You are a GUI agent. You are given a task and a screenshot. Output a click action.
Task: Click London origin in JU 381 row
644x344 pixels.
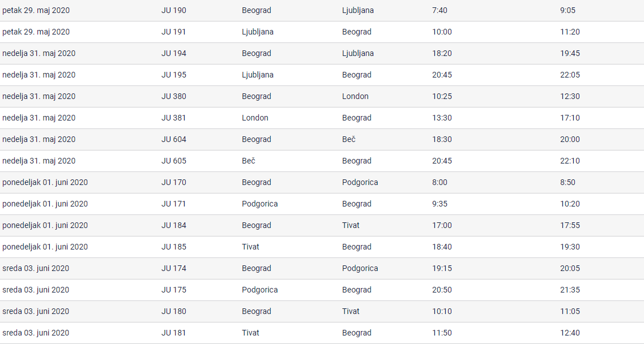(255, 118)
